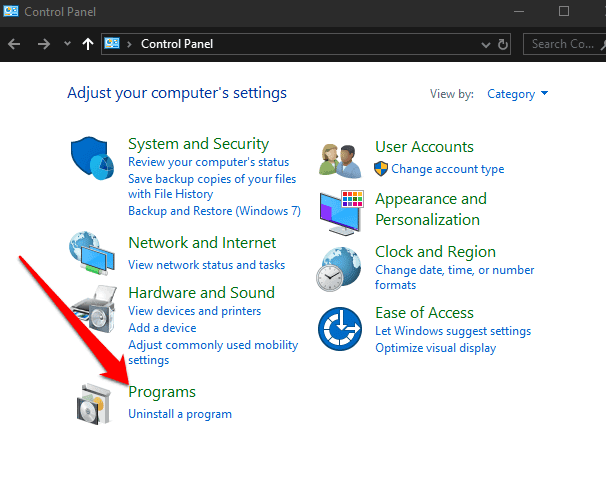Viewport: 606px width, 478px height.
Task: Open recent locations dropdown beside Forward button
Action: coord(67,44)
